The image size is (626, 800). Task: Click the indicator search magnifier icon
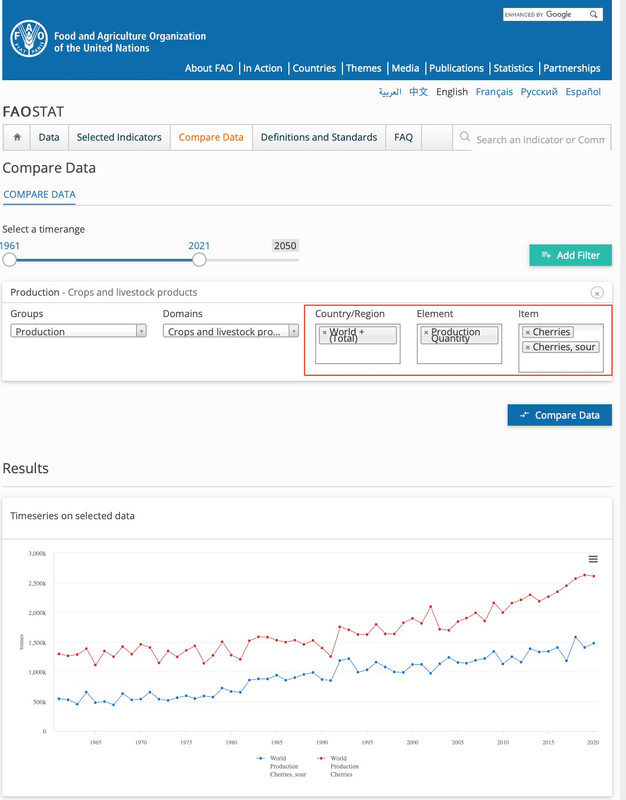pyautogui.click(x=464, y=137)
